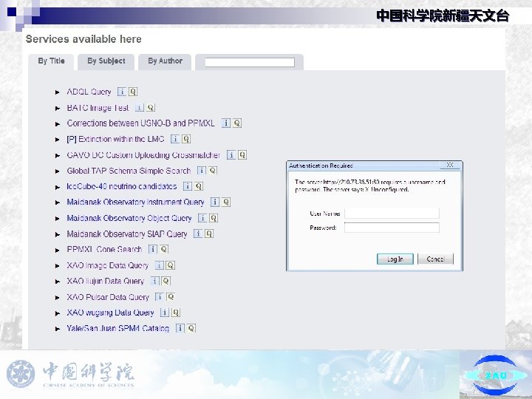This screenshot has height=399, width=532.
Task: Click Cancel in Authentication Required dialog
Action: click(435, 259)
